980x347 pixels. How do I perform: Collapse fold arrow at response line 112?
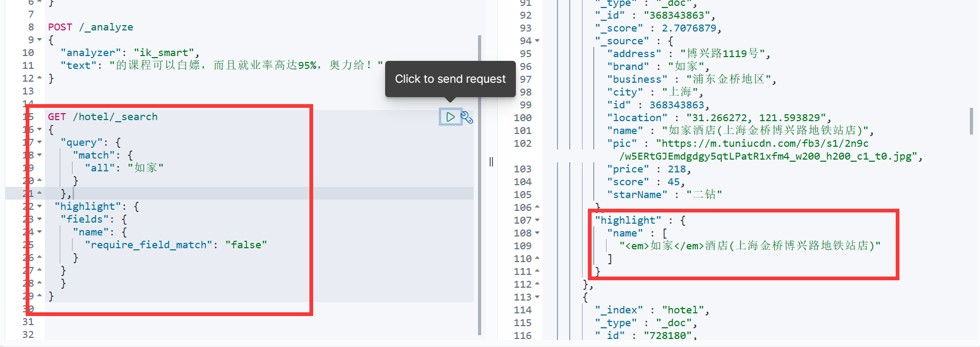(x=537, y=285)
